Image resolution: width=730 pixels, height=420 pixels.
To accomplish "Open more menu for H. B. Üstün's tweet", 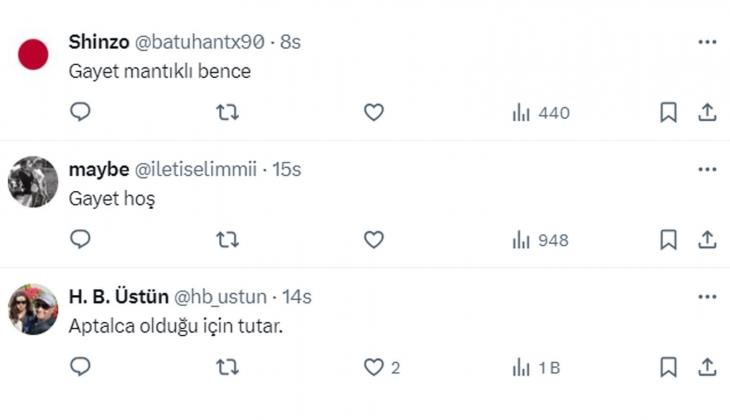I will pyautogui.click(x=707, y=297).
